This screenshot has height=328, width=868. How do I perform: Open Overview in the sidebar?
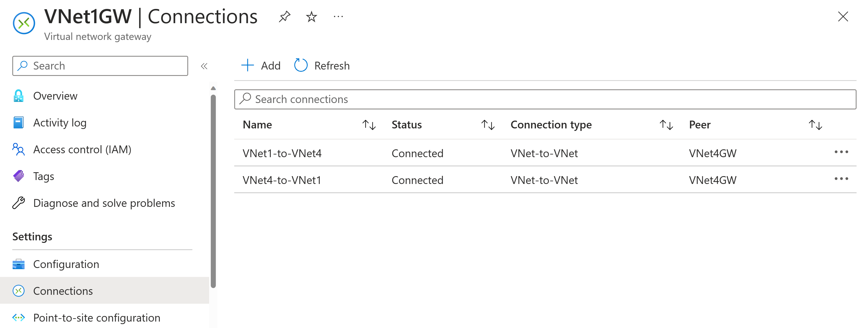(x=55, y=96)
